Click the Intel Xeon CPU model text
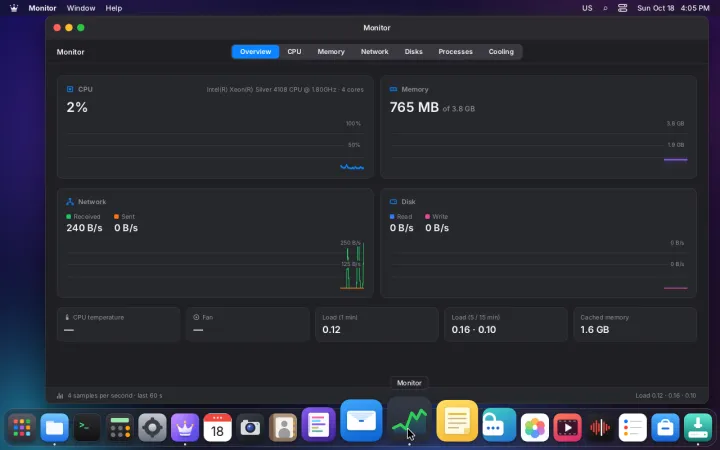This screenshot has width=720, height=450. [x=285, y=90]
